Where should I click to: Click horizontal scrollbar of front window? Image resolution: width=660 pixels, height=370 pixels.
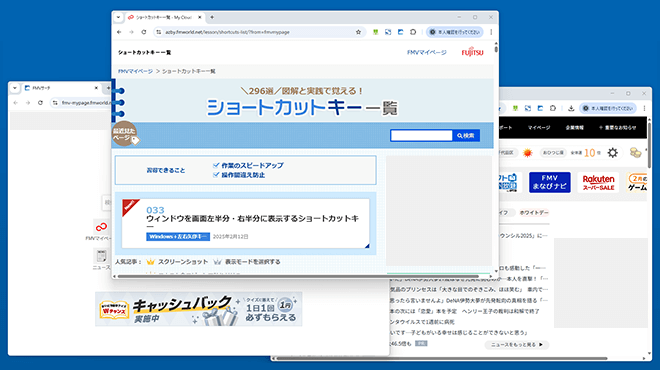298,277
